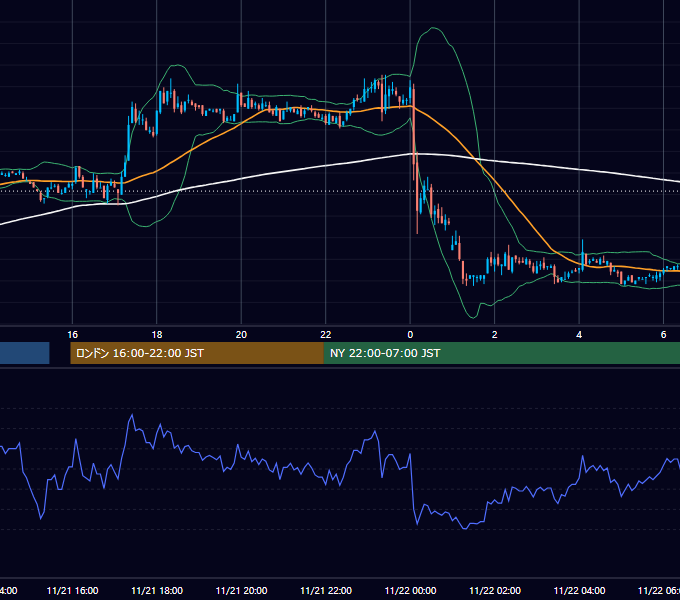Click the 16 hour label on price chart

(72, 335)
